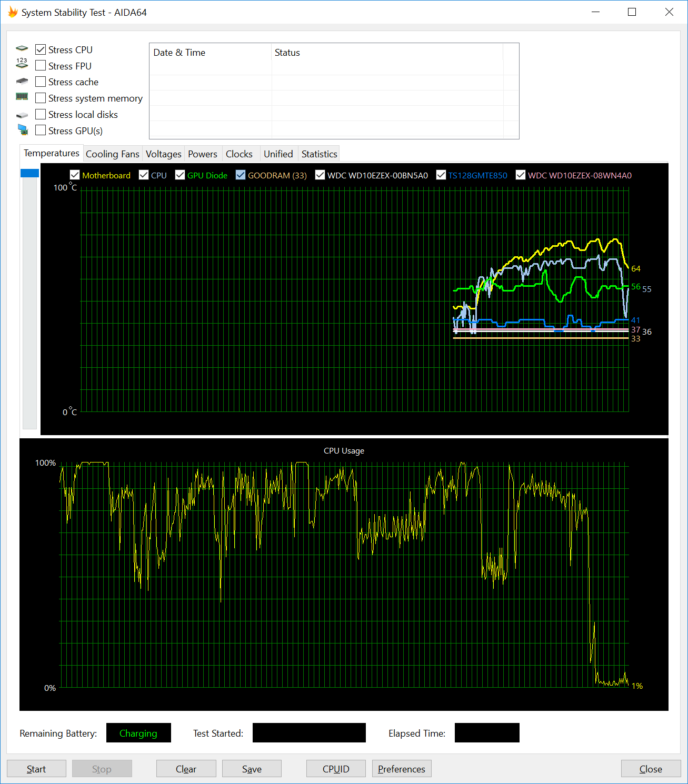Click the GPU monitor icon beside Stress GPU(s)
The width and height of the screenshot is (688, 784).
click(x=22, y=129)
